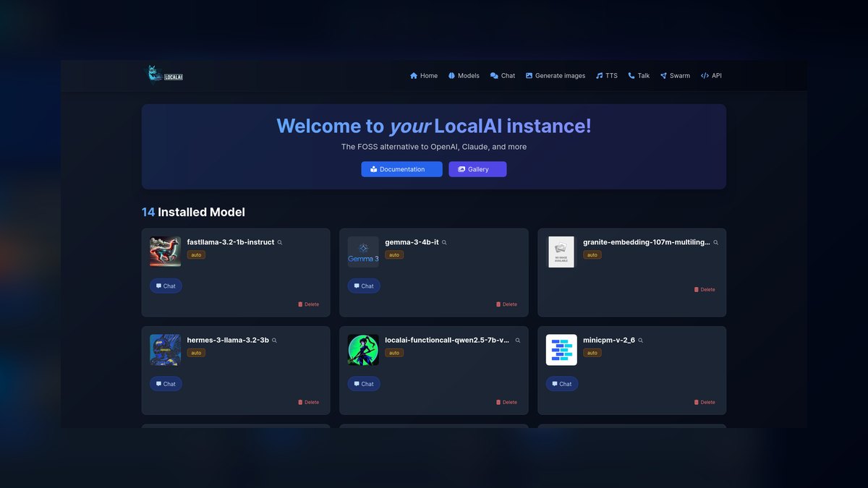Open the Generate images page
The width and height of the screenshot is (868, 488).
556,76
